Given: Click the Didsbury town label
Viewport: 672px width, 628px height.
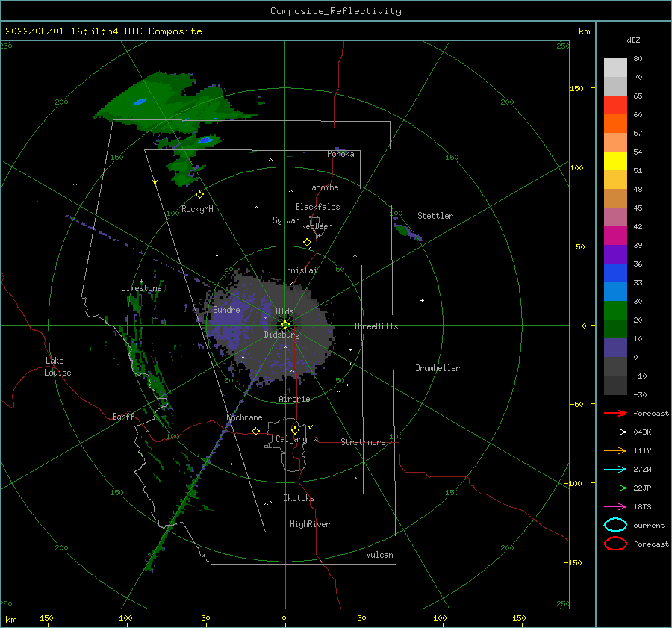Looking at the screenshot, I should point(282,335).
